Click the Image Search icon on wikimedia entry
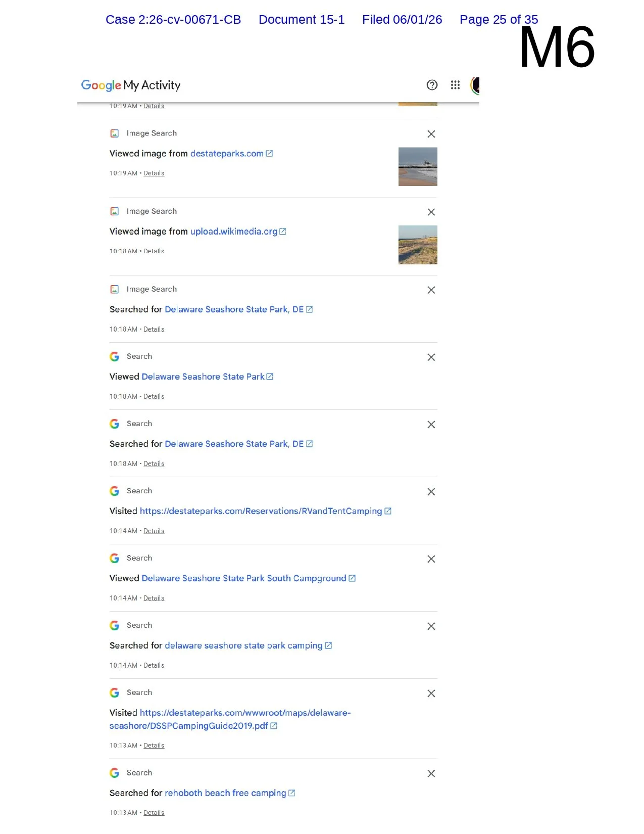Screen dimensions: 644x834 point(115,211)
